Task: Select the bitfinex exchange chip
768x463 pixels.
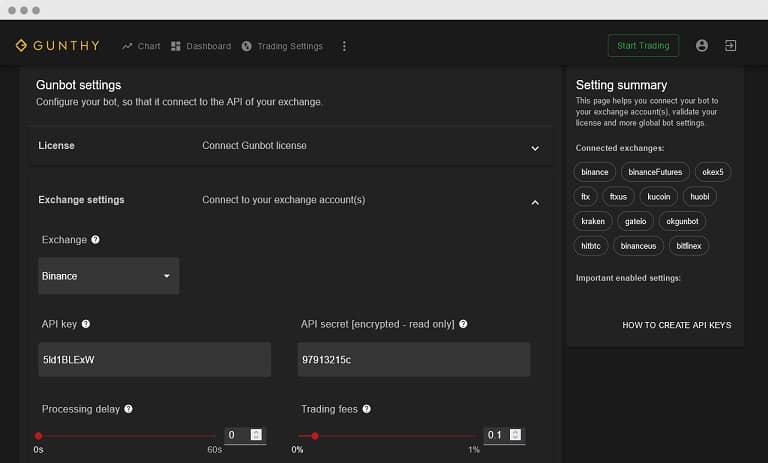Action: coord(689,245)
